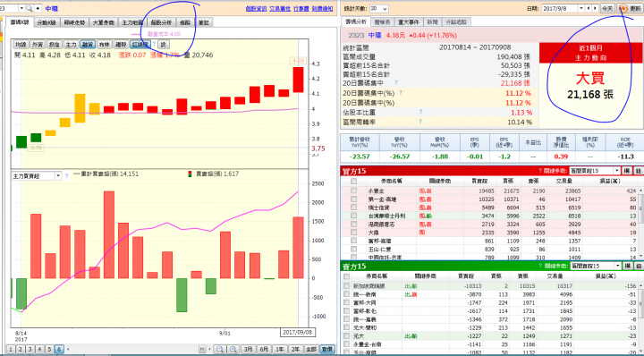Switch to the 分點K線 tab
The image size is (644, 356).
point(47,22)
